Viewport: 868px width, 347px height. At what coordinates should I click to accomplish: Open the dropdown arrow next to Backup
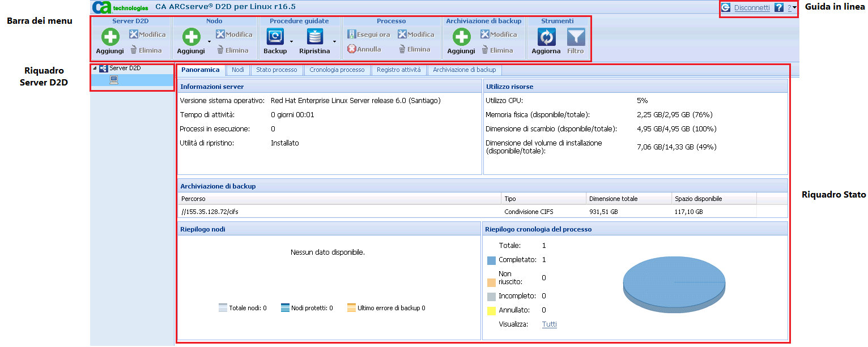tap(292, 42)
